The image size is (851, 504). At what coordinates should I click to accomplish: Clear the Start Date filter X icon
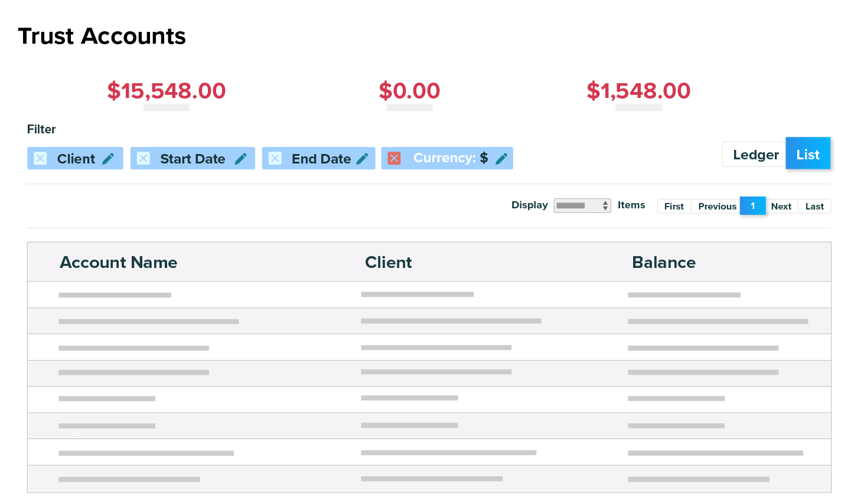pos(144,158)
